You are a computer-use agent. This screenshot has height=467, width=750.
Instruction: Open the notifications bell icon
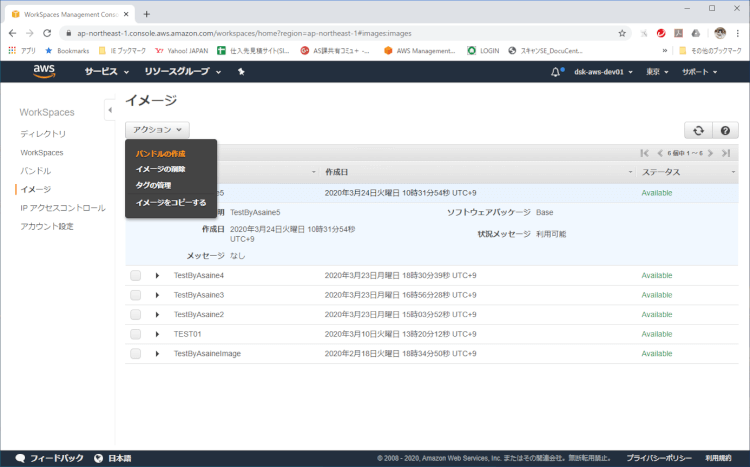pyautogui.click(x=556, y=72)
